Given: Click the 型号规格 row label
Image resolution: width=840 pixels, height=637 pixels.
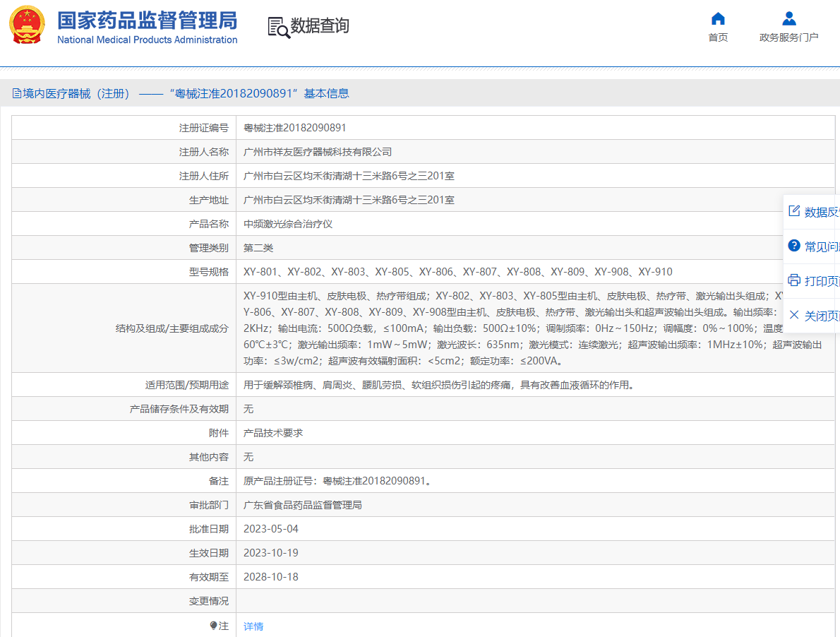Looking at the screenshot, I should click(x=209, y=272).
